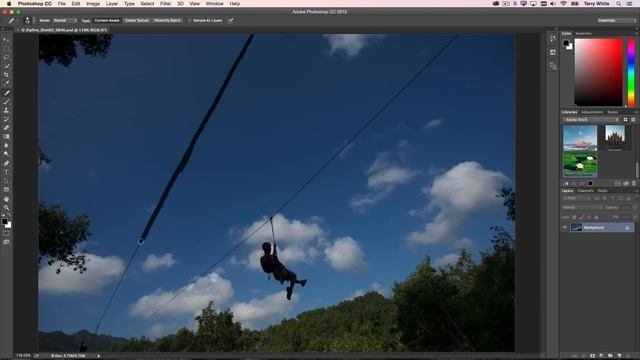This screenshot has height=360, width=640.
Task: Click the foreground color swatch in toolbar
Action: [4, 221]
